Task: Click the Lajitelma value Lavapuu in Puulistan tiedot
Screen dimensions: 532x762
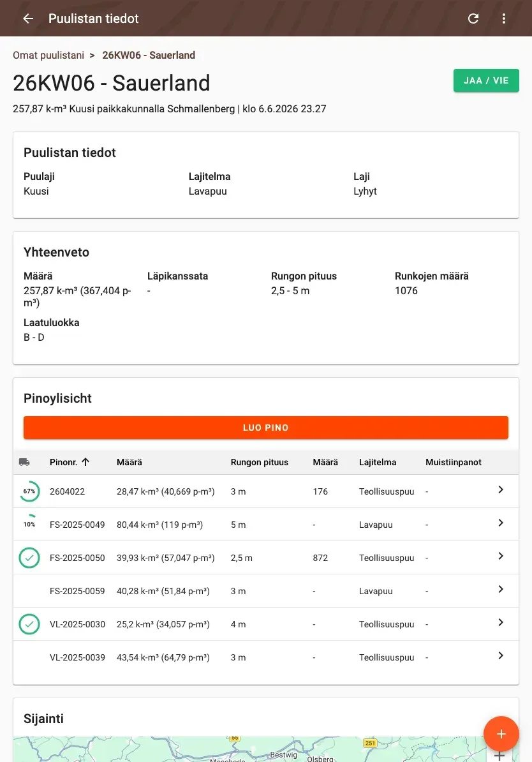Action: [x=207, y=191]
